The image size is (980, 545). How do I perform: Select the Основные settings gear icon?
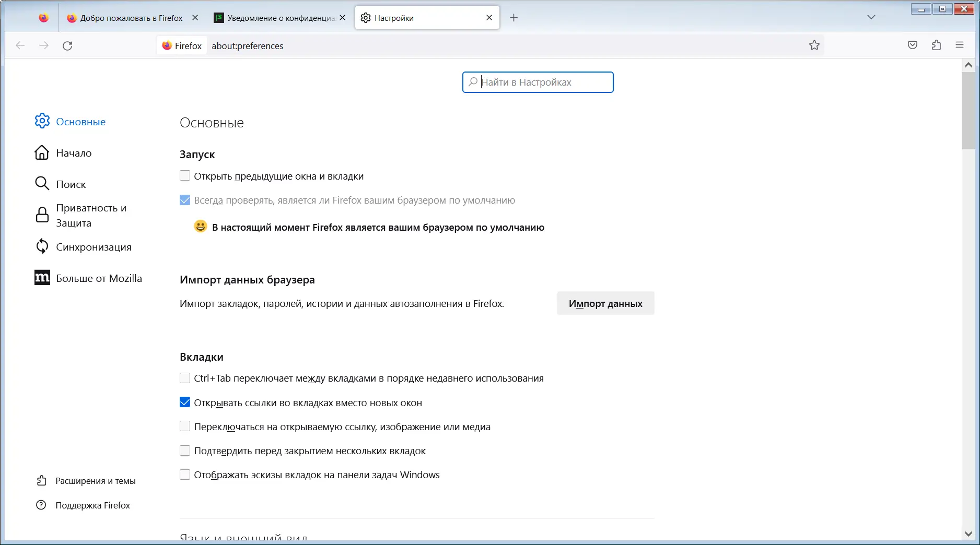(x=42, y=121)
